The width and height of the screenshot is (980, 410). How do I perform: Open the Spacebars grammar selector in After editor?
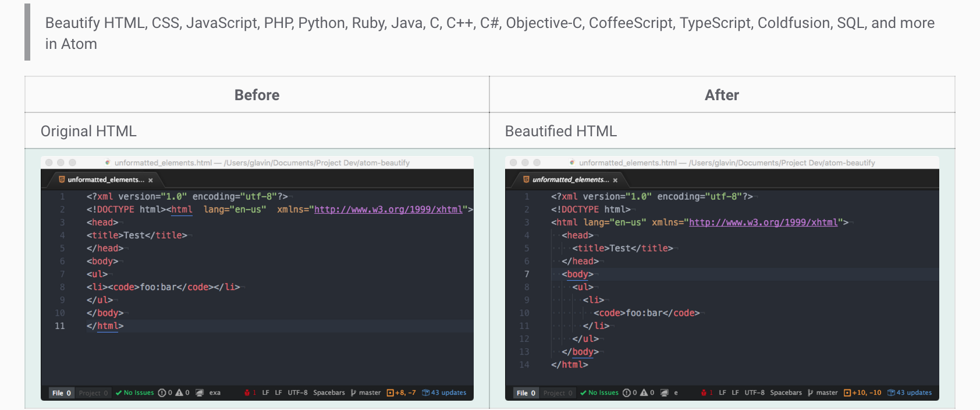[786, 393]
